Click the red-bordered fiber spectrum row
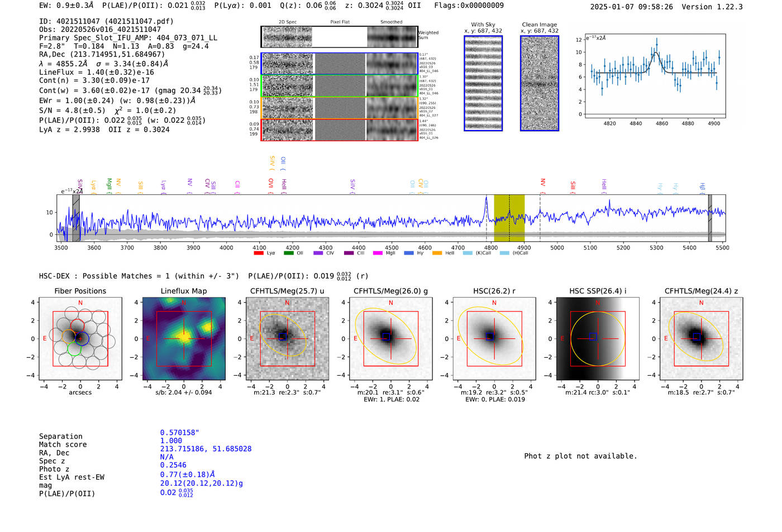 pyautogui.click(x=340, y=130)
